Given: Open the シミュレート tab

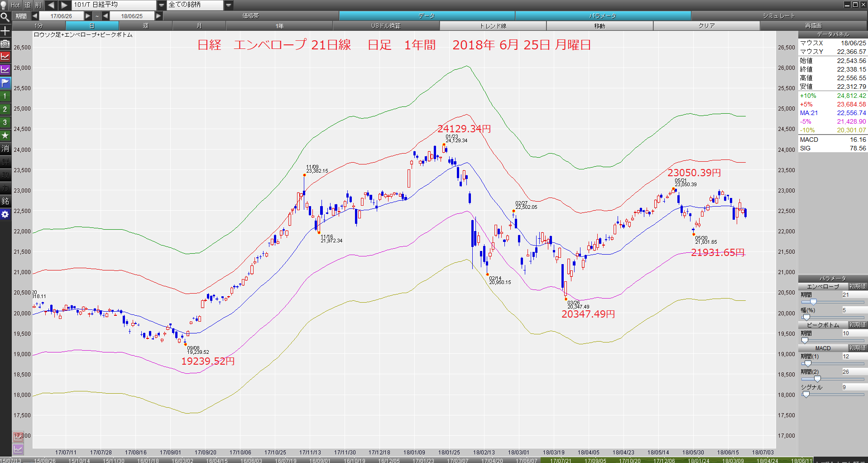Looking at the screenshot, I should pyautogui.click(x=779, y=16).
